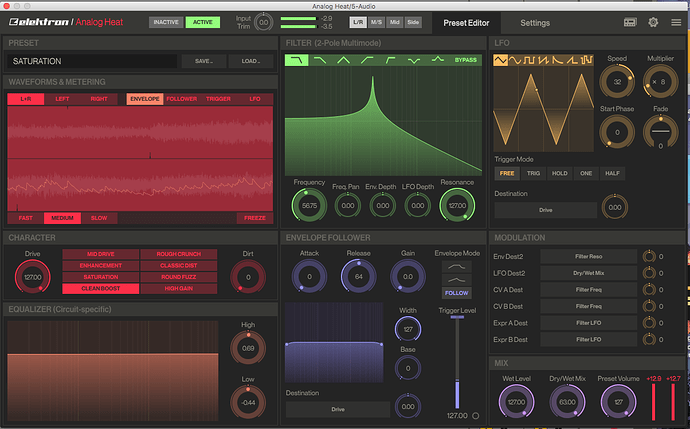
Task: Click the SAVE preset button
Action: (x=204, y=61)
